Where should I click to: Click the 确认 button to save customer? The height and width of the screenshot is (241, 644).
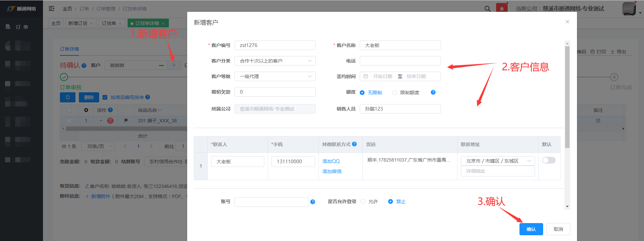pyautogui.click(x=531, y=229)
